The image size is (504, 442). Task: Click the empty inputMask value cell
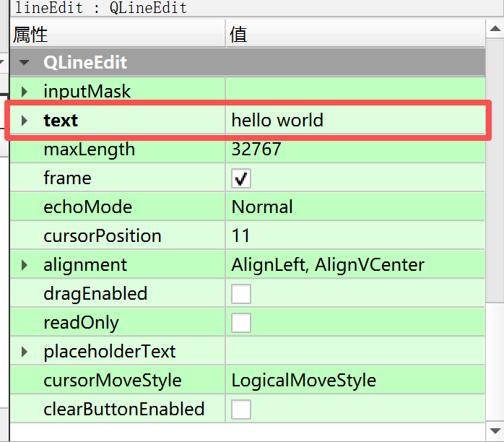click(355, 89)
